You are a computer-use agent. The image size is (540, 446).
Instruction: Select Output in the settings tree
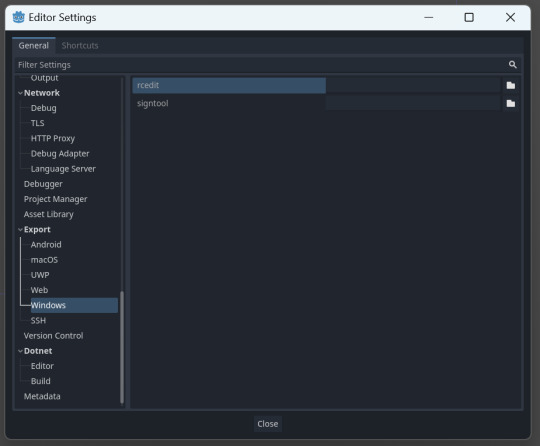tap(44, 78)
